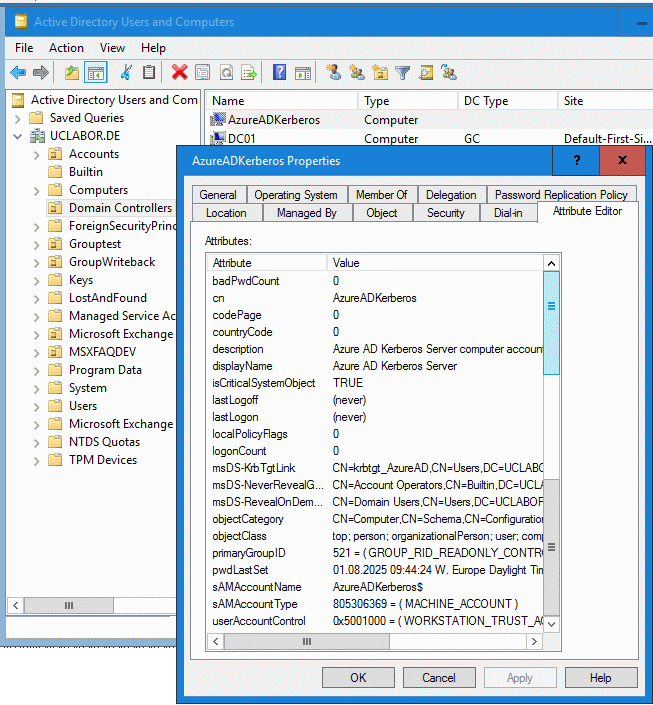
Task: Switch to the Delegation tab
Action: [451, 195]
